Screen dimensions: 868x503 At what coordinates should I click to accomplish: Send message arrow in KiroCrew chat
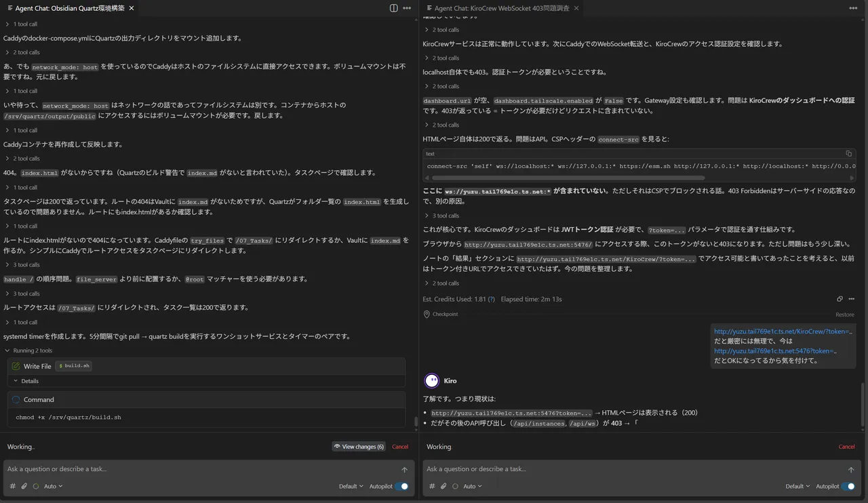click(x=851, y=470)
